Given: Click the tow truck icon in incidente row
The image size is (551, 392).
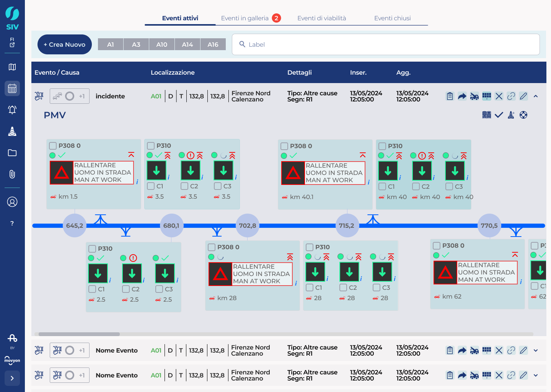Looking at the screenshot, I should click(474, 96).
